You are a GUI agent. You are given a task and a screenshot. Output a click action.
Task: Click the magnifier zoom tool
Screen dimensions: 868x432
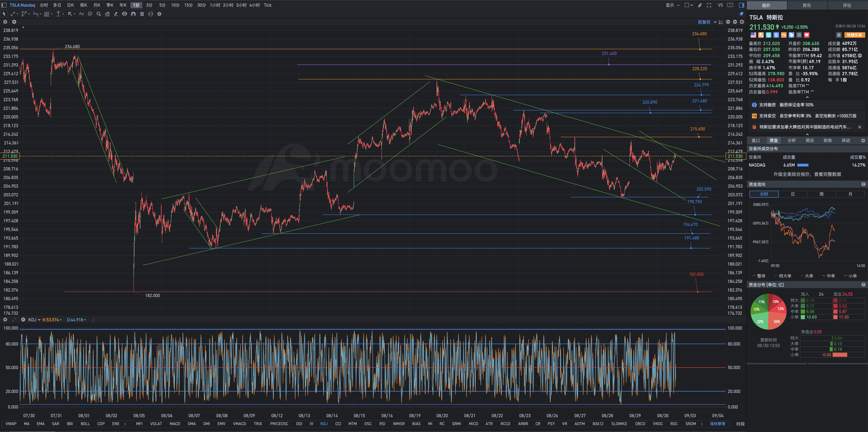(x=99, y=14)
